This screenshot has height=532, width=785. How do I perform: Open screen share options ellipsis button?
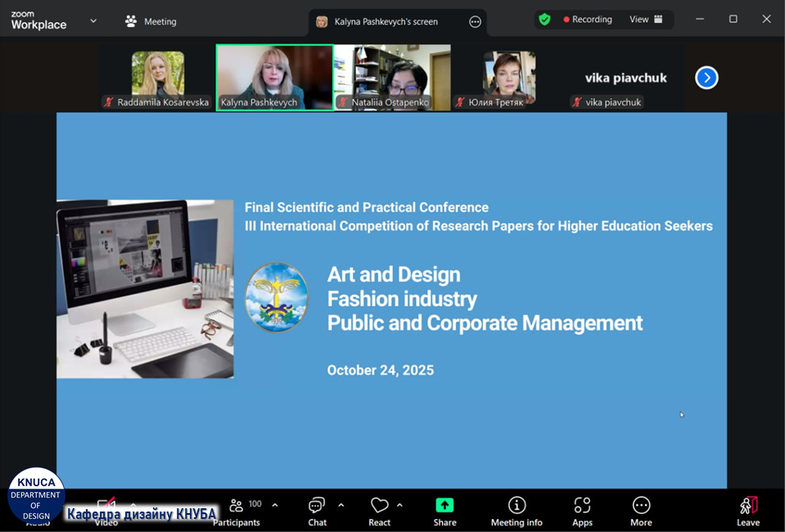point(475,22)
